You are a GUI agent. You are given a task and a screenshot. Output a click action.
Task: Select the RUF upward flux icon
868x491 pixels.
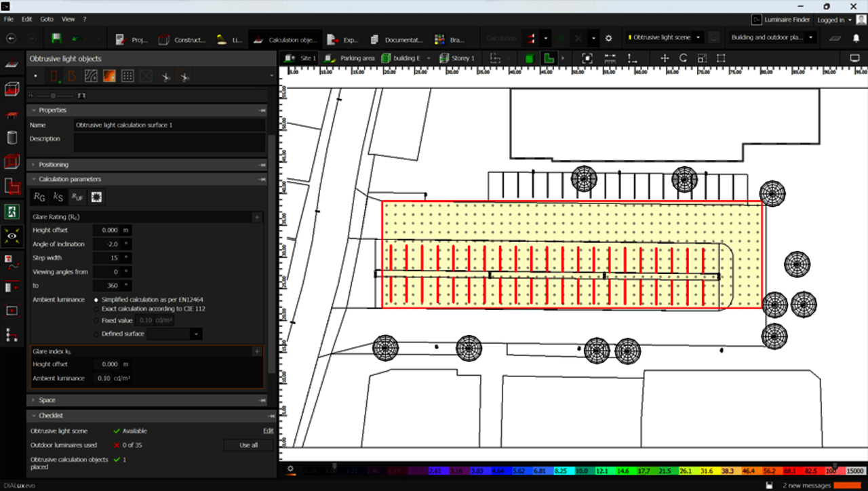(77, 197)
